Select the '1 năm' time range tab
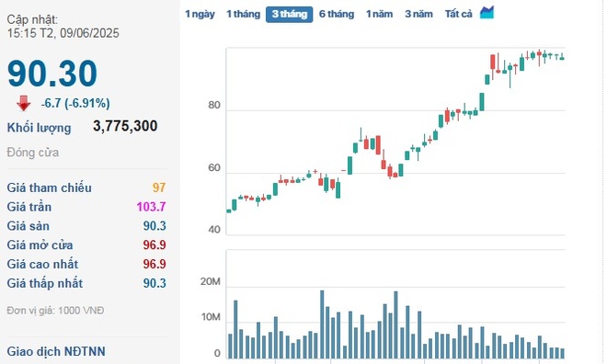 click(379, 14)
